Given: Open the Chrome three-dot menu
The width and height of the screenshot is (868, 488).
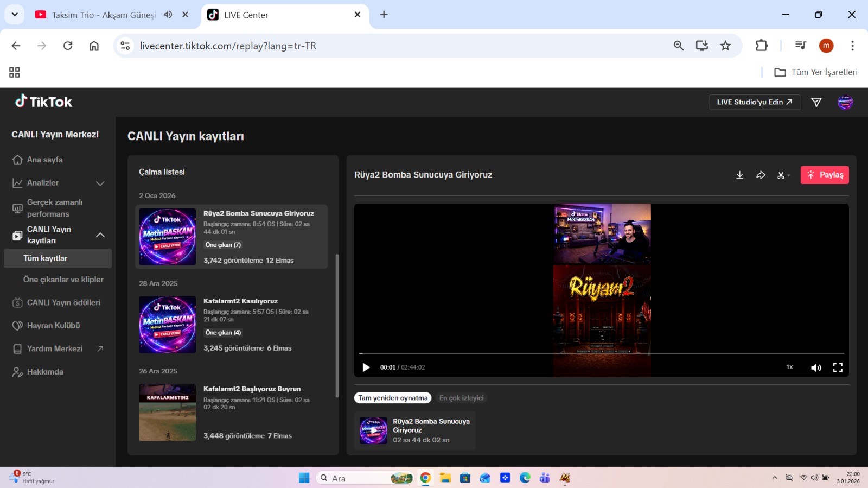Looking at the screenshot, I should pos(852,46).
